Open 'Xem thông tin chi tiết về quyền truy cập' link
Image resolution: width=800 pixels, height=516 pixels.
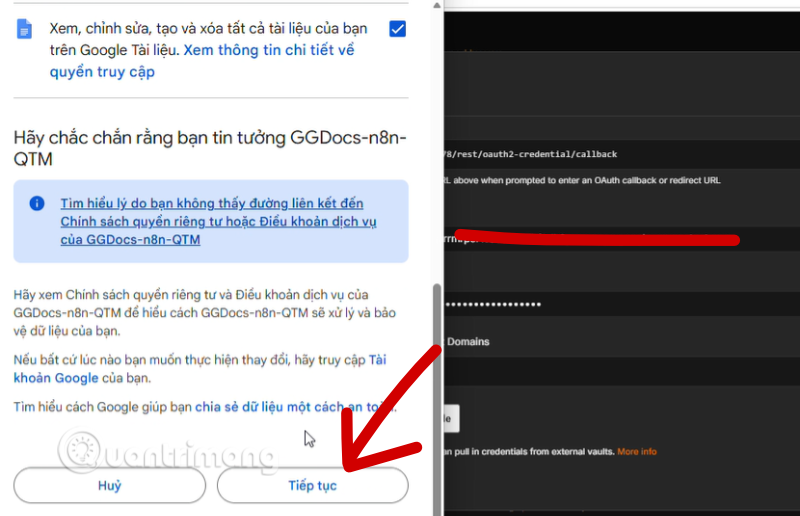tap(202, 61)
